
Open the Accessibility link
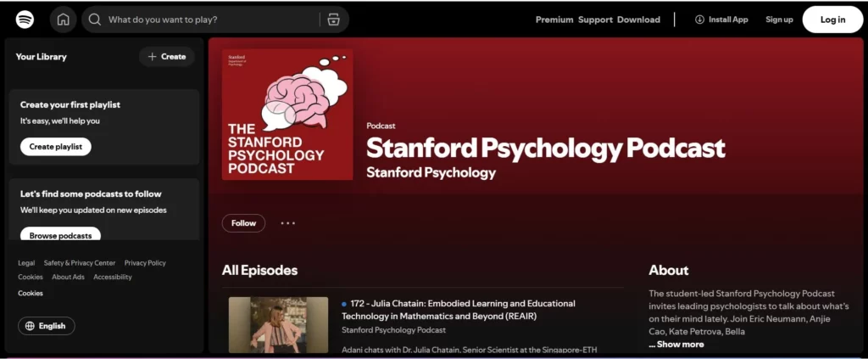113,277
